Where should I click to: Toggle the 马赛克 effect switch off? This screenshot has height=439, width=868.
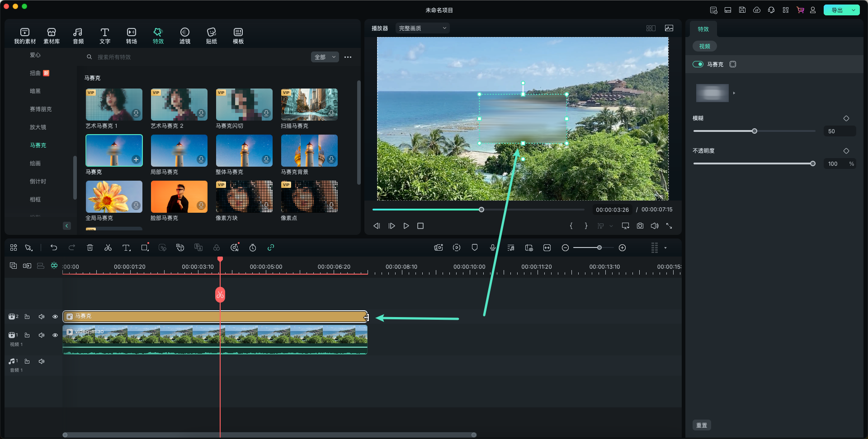[x=698, y=64]
